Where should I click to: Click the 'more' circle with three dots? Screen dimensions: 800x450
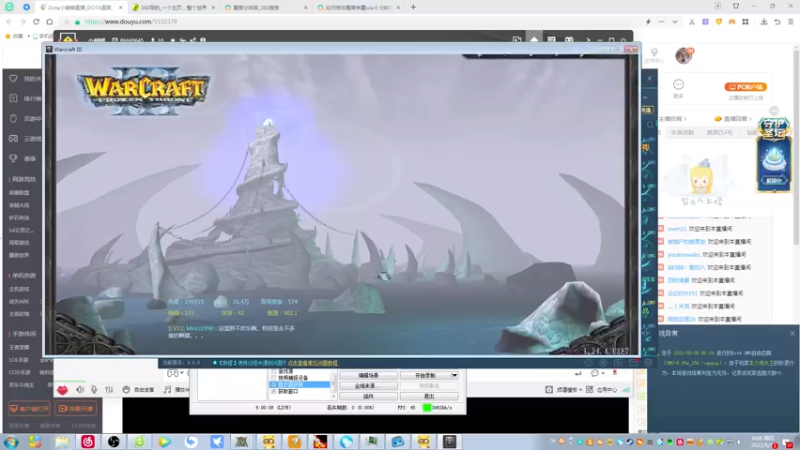click(678, 85)
